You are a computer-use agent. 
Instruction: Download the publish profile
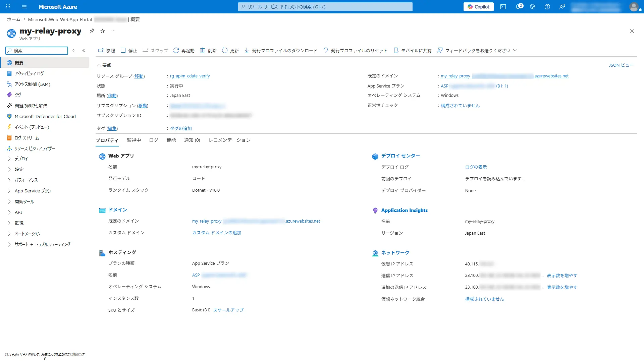[281, 51]
